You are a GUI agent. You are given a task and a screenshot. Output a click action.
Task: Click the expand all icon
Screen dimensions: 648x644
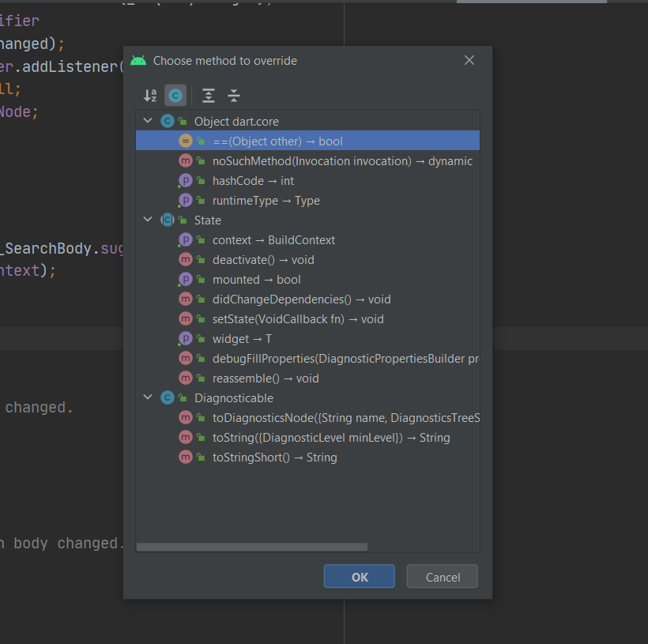(209, 95)
